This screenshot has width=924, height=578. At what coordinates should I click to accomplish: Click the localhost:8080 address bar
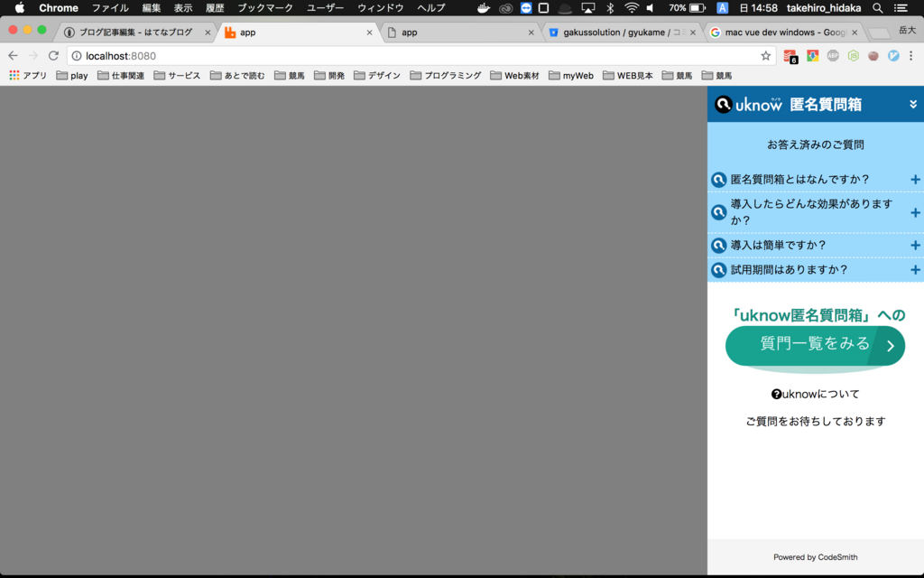point(421,56)
